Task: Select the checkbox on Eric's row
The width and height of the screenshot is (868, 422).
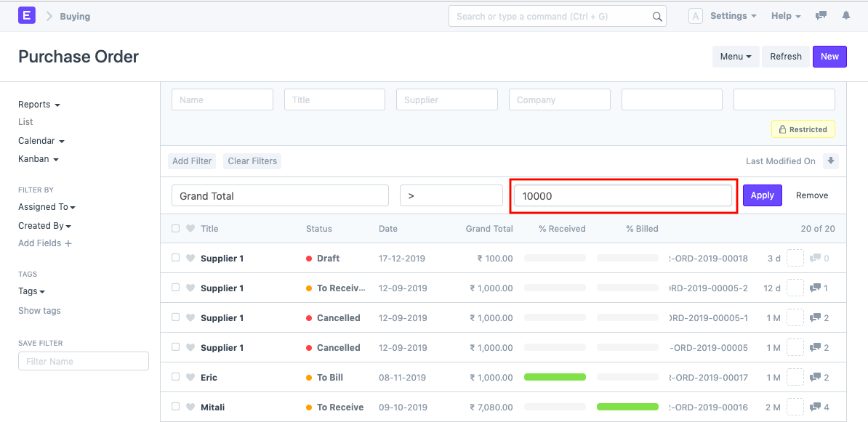Action: 176,377
